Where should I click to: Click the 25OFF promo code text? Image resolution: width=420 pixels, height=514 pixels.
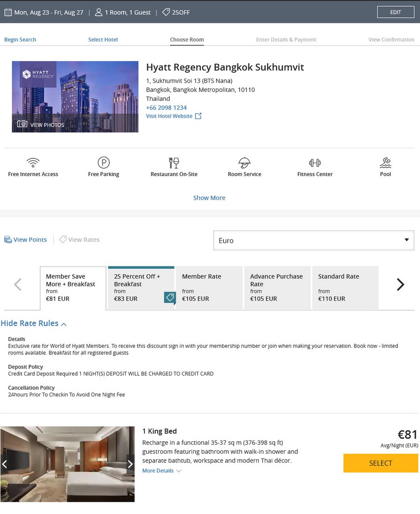181,12
